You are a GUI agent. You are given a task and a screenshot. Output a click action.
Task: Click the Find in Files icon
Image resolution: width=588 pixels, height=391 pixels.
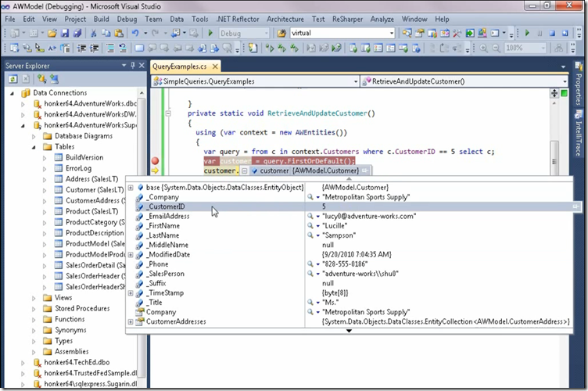pos(281,34)
